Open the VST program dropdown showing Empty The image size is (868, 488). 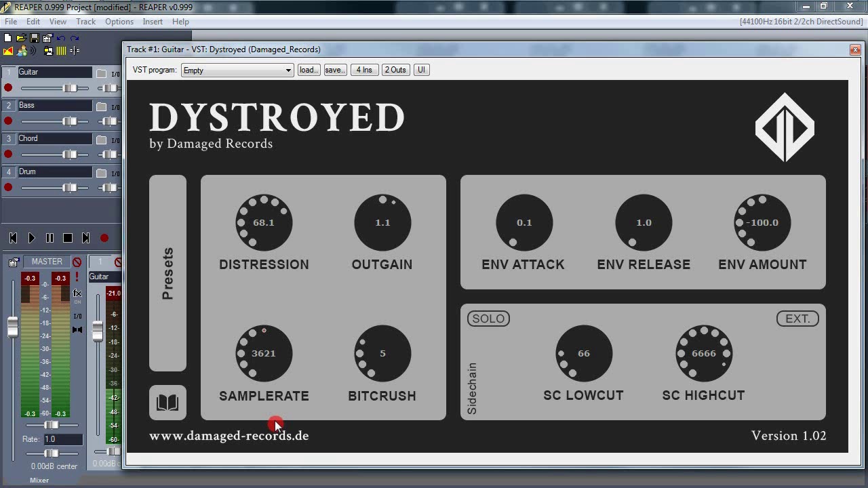[237, 70]
